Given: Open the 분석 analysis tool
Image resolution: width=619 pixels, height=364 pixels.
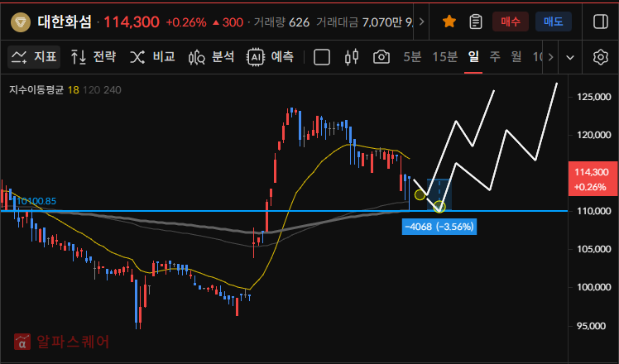Looking at the screenshot, I should (x=212, y=57).
